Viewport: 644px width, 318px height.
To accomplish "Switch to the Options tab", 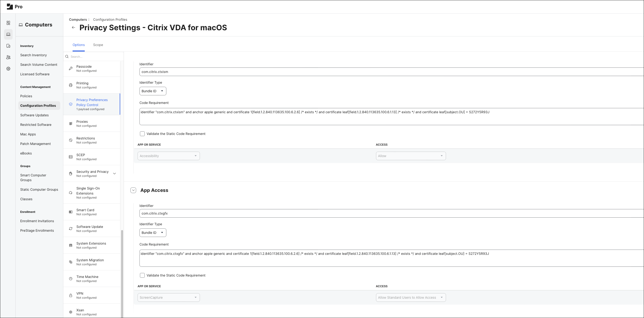I will coord(79,45).
